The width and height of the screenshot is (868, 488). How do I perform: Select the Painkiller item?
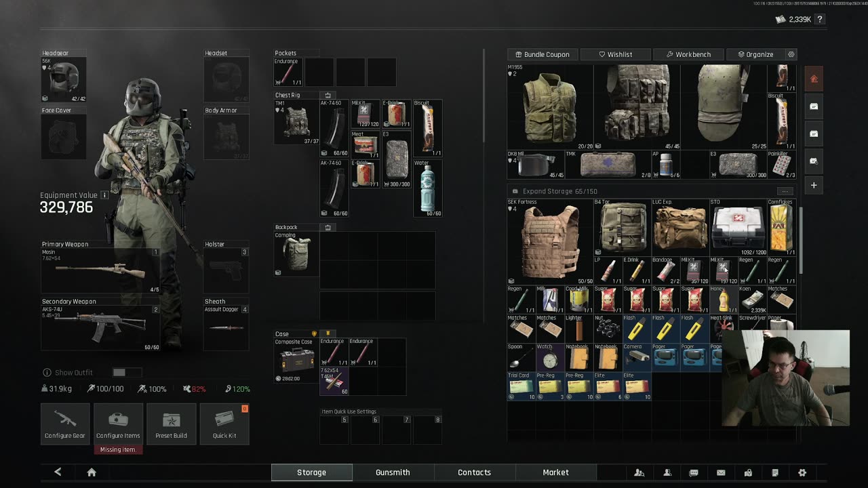point(781,165)
